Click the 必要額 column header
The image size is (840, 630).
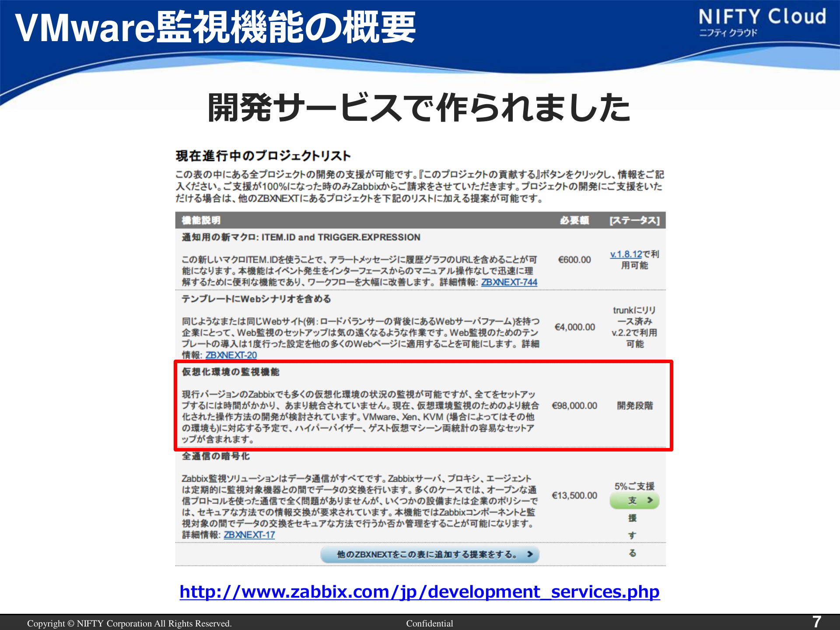[x=574, y=220]
